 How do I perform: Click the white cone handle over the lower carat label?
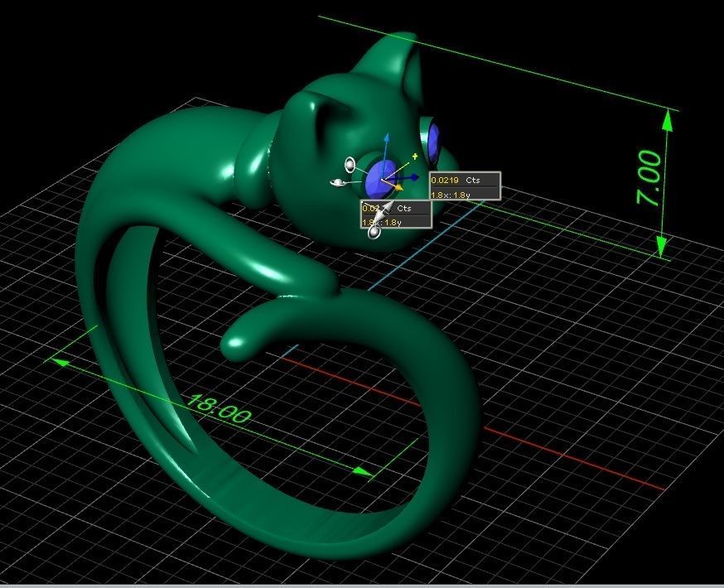coord(383,212)
